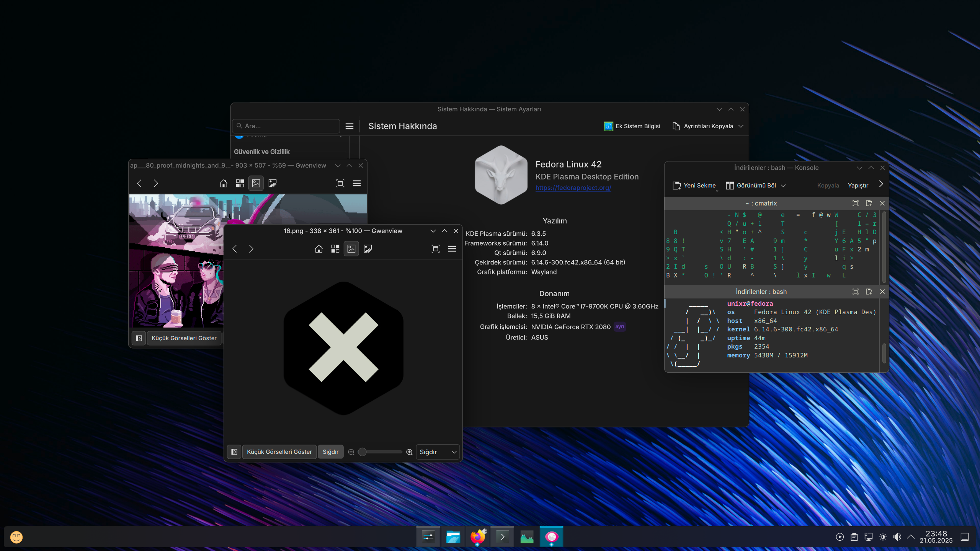Switch to browse grid view in 16.png Gwenview
This screenshot has height=551, width=980.
tap(335, 249)
